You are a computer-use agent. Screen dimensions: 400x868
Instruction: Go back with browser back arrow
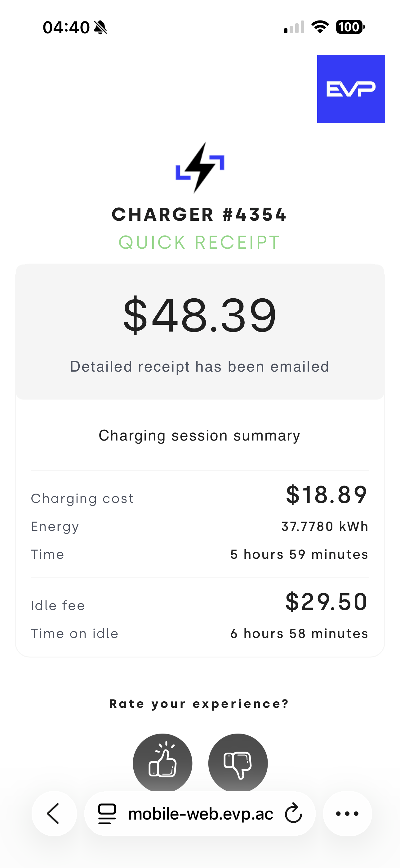[54, 813]
